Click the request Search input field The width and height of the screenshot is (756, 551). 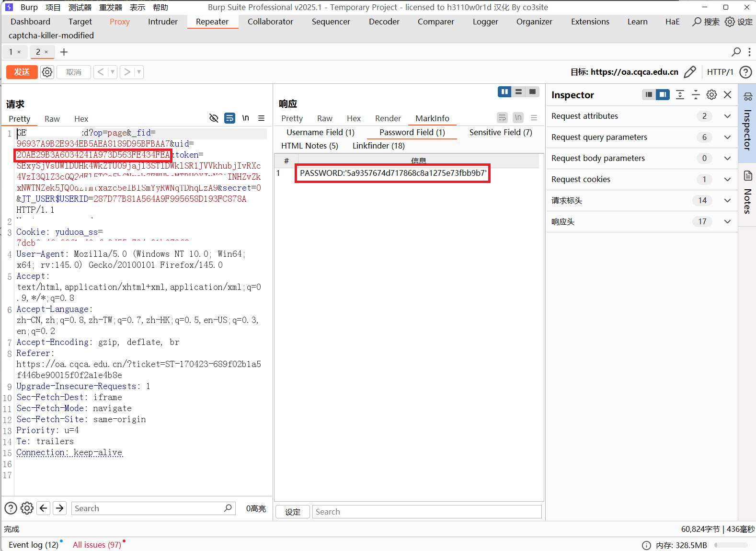149,508
